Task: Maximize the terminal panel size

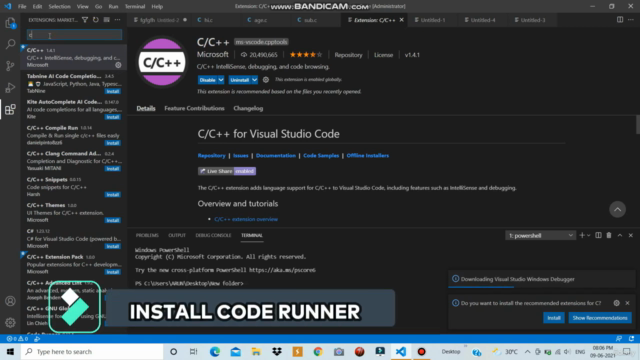Action: click(x=620, y=236)
